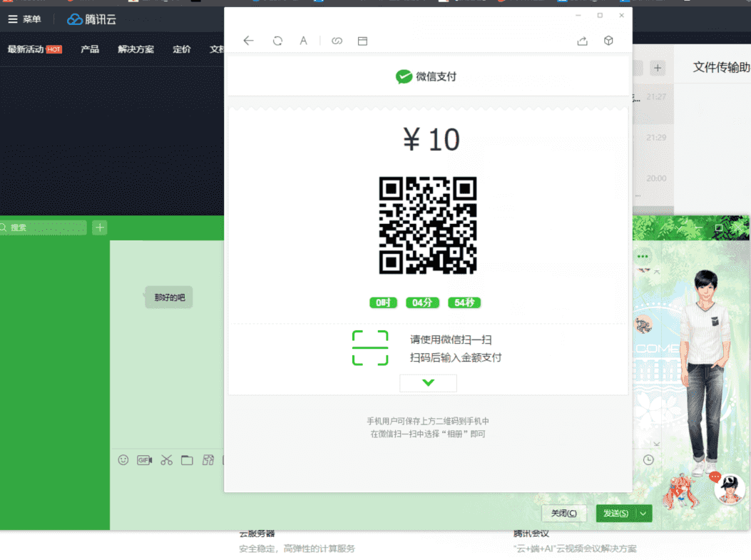This screenshot has height=560, width=751.
Task: Go back in the WeChat Pay browser window
Action: click(248, 41)
